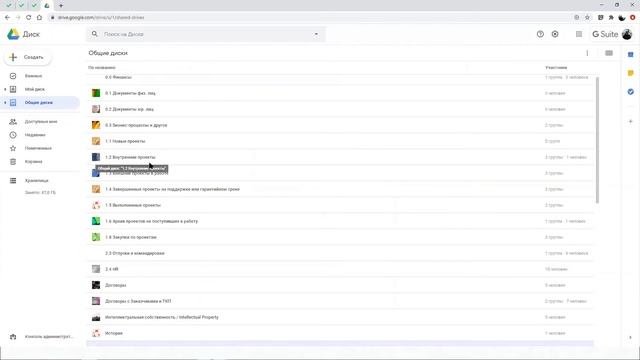Screen dimensions: 640x360
Task: Open the Важные priority icon in the sidebar
Action: point(13,76)
